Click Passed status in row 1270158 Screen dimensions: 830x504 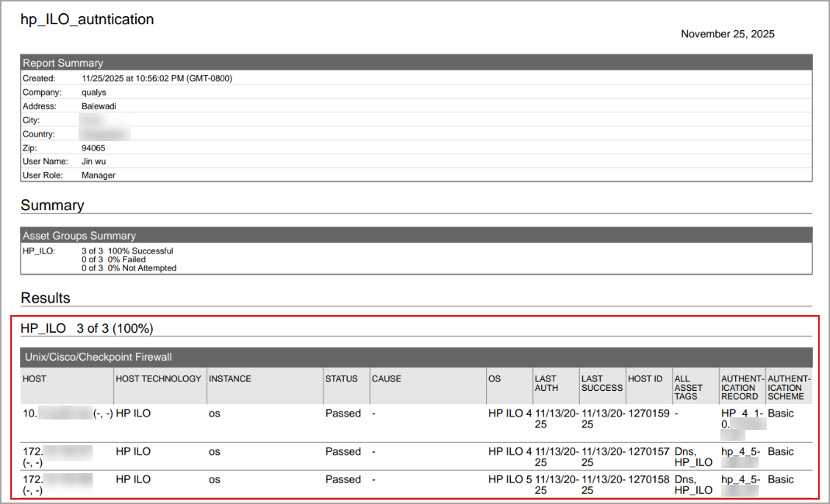pyautogui.click(x=343, y=479)
